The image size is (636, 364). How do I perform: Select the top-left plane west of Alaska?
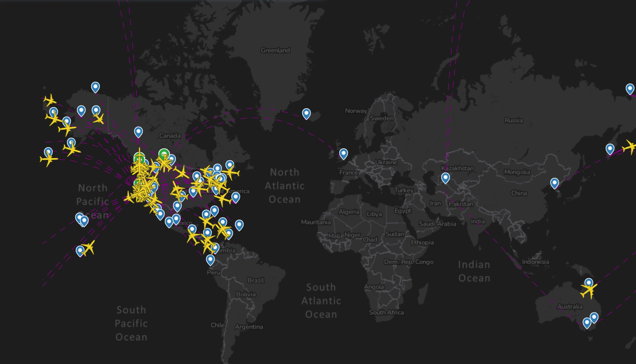pos(50,100)
